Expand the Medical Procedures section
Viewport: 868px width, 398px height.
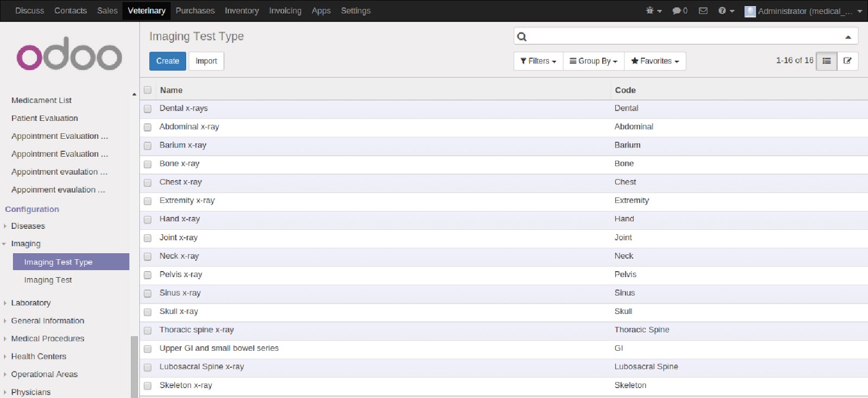point(47,339)
